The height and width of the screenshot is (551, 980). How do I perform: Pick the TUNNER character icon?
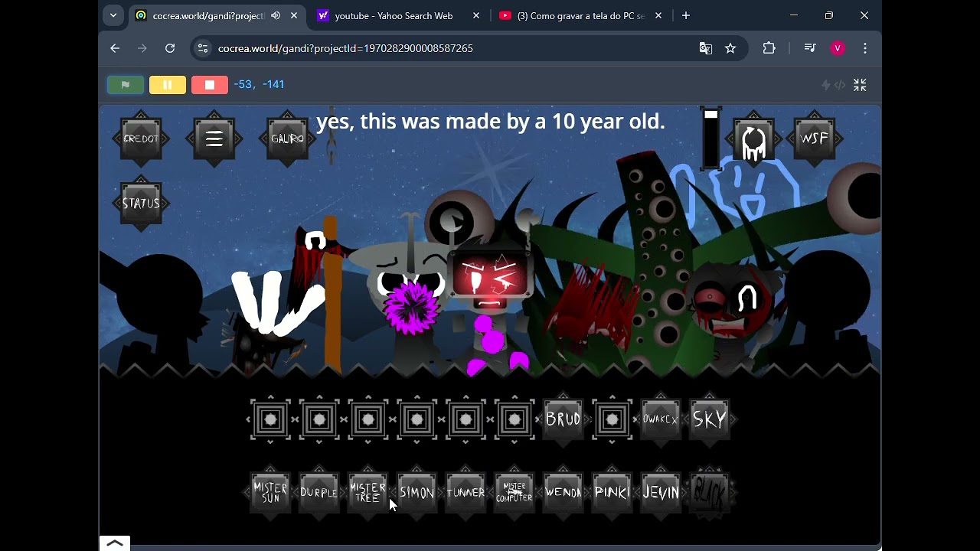[x=465, y=492]
